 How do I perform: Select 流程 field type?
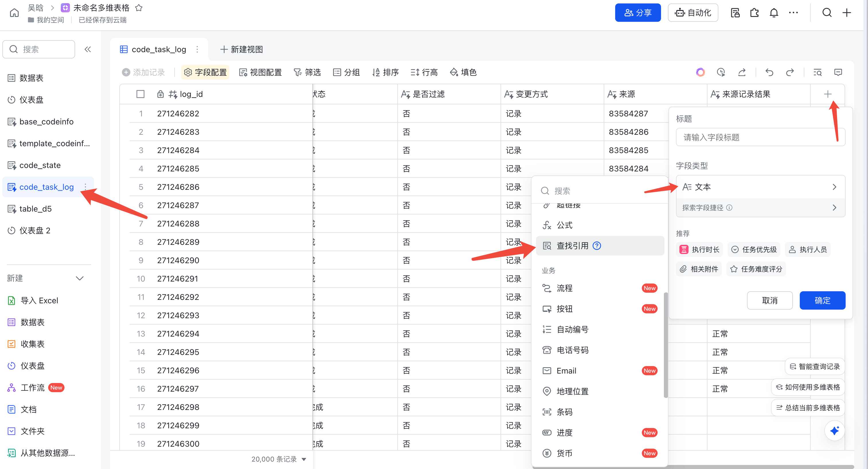click(600, 288)
